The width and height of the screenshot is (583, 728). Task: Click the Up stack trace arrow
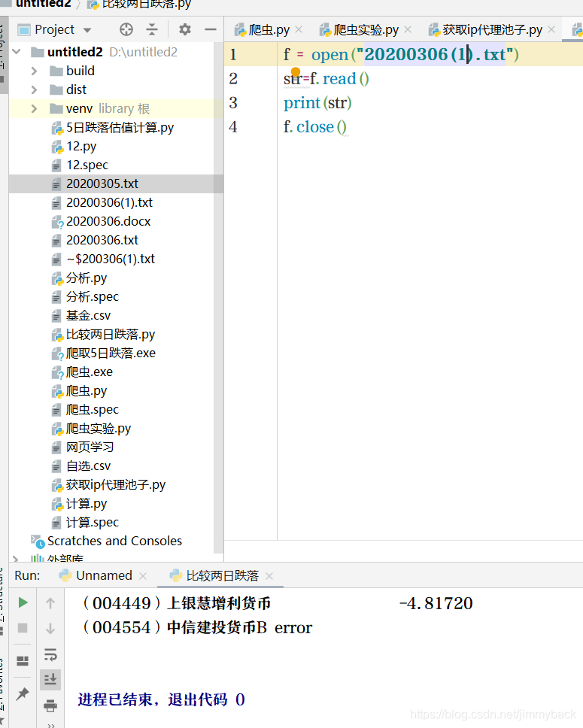(50, 602)
